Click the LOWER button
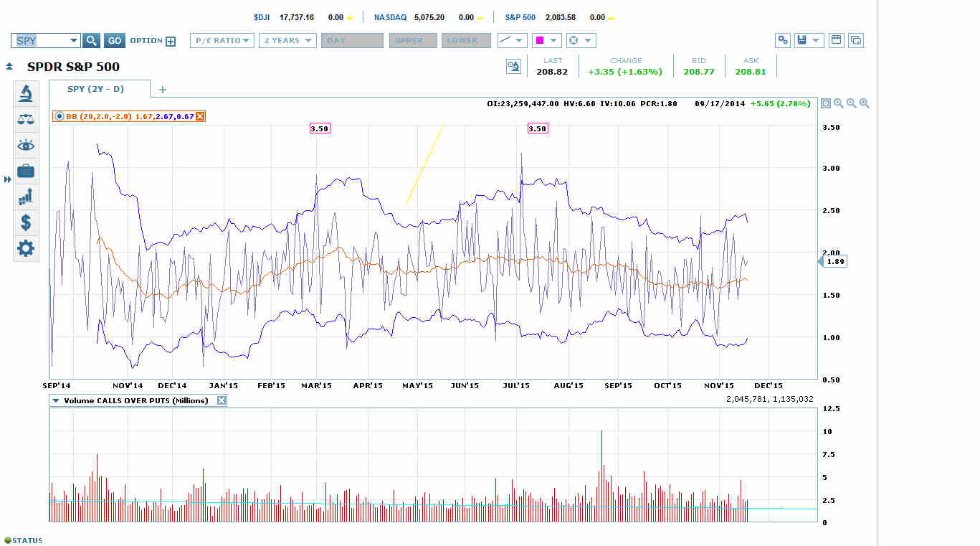This screenshot has width=980, height=546. [466, 41]
